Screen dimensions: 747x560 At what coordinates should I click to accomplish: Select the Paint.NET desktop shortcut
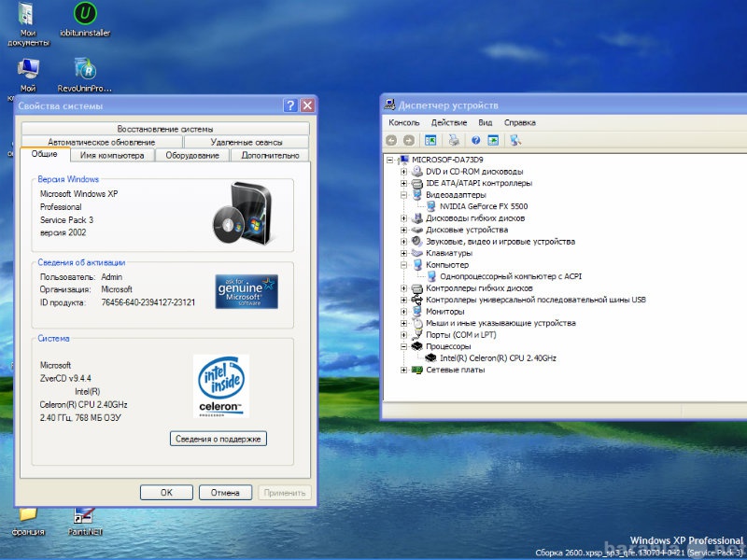tap(85, 522)
